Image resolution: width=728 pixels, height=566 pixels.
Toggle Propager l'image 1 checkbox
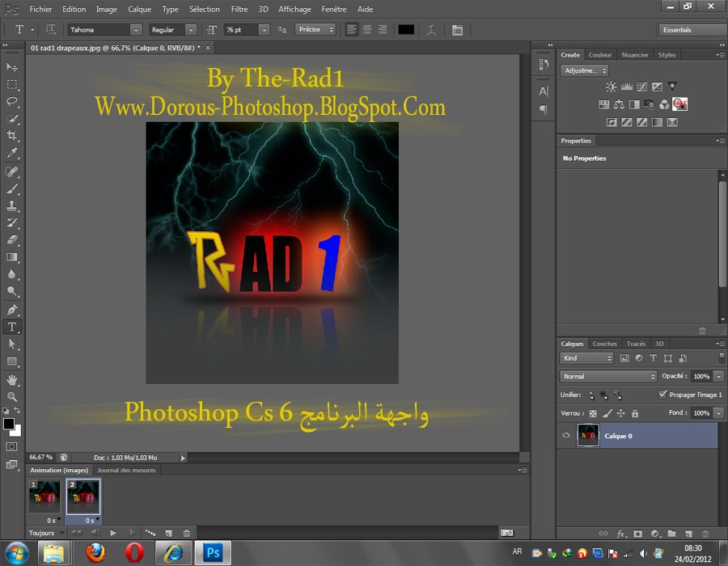662,395
